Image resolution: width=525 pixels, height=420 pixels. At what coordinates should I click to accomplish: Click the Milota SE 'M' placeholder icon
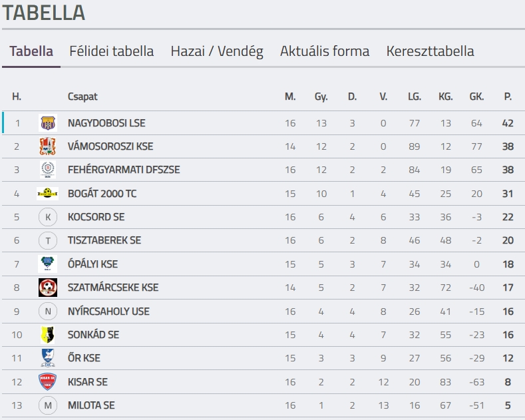tap(47, 405)
